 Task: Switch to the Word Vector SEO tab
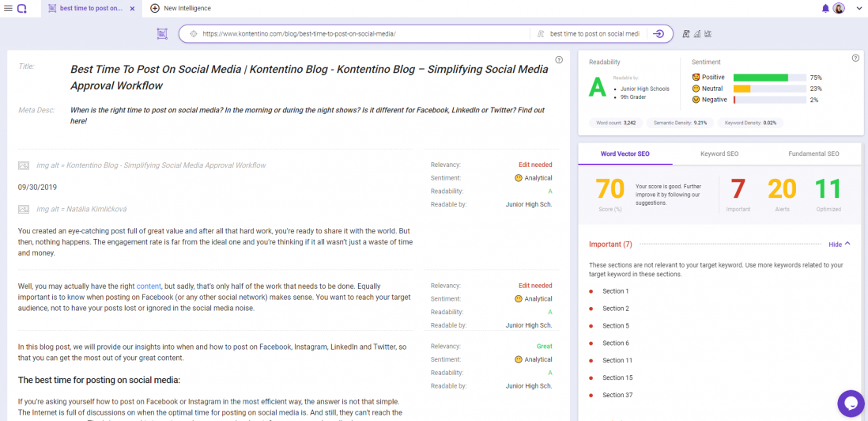click(x=625, y=154)
